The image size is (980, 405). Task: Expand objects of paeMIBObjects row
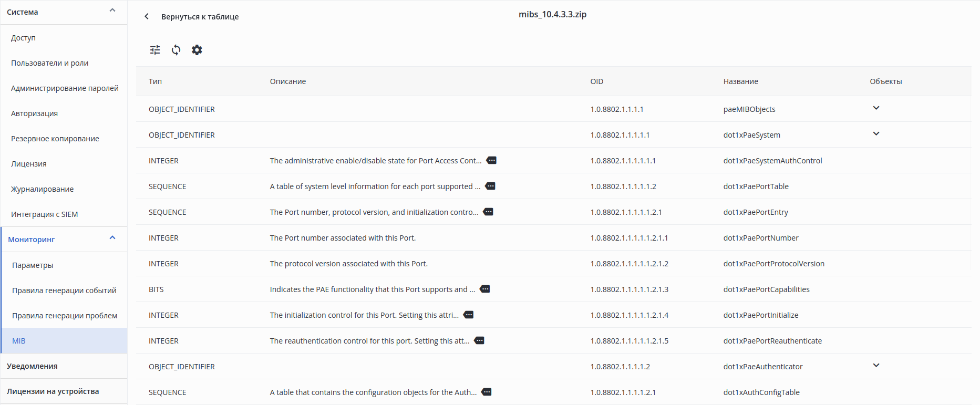pos(876,108)
